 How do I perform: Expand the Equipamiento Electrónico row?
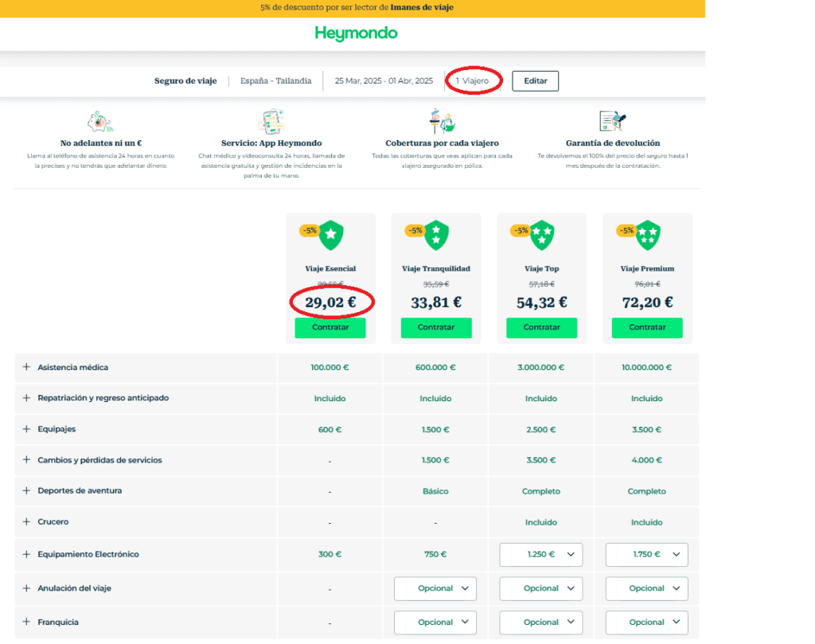[26, 554]
